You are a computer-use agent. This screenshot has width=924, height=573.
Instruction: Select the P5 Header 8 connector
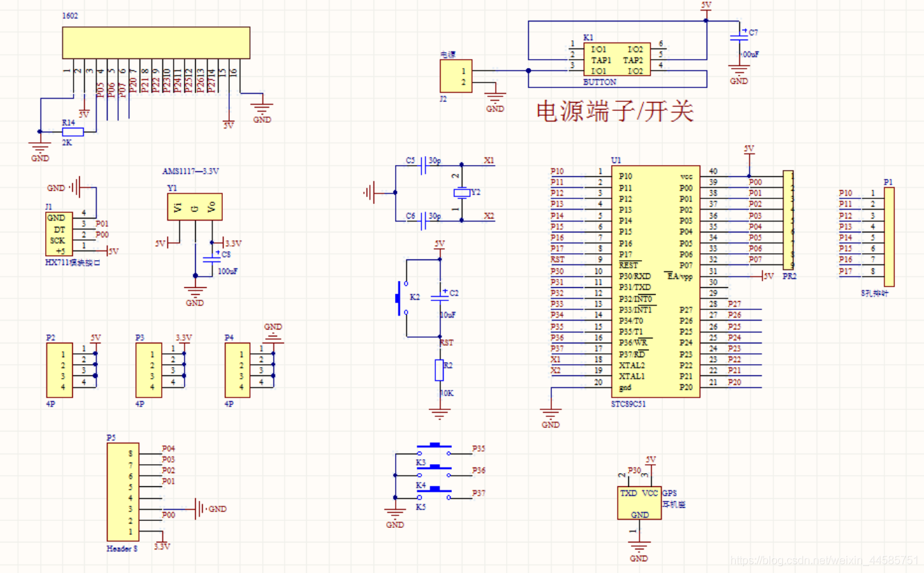(123, 492)
